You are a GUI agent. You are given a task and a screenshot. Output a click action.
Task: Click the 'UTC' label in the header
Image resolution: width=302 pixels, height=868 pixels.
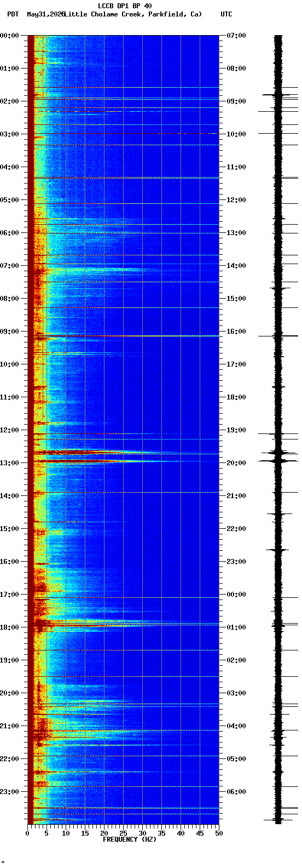click(x=226, y=14)
